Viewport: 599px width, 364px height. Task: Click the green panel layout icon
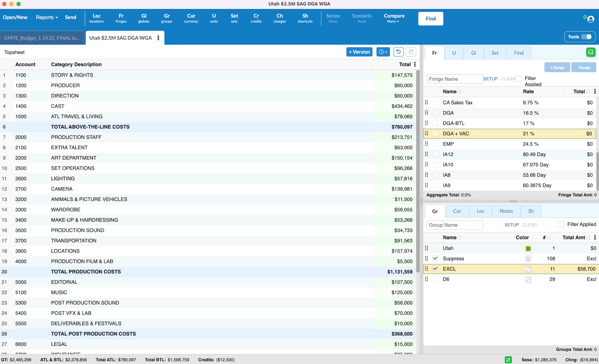tap(590, 52)
